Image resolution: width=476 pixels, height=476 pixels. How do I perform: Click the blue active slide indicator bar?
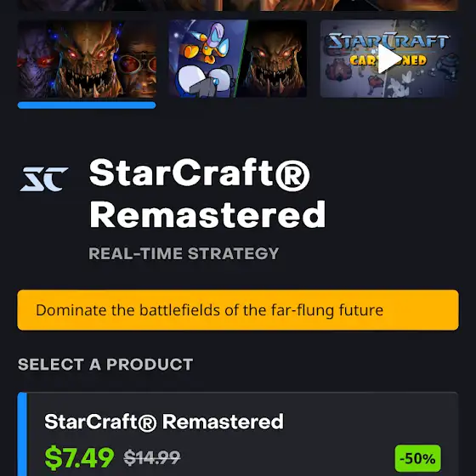pyautogui.click(x=87, y=105)
